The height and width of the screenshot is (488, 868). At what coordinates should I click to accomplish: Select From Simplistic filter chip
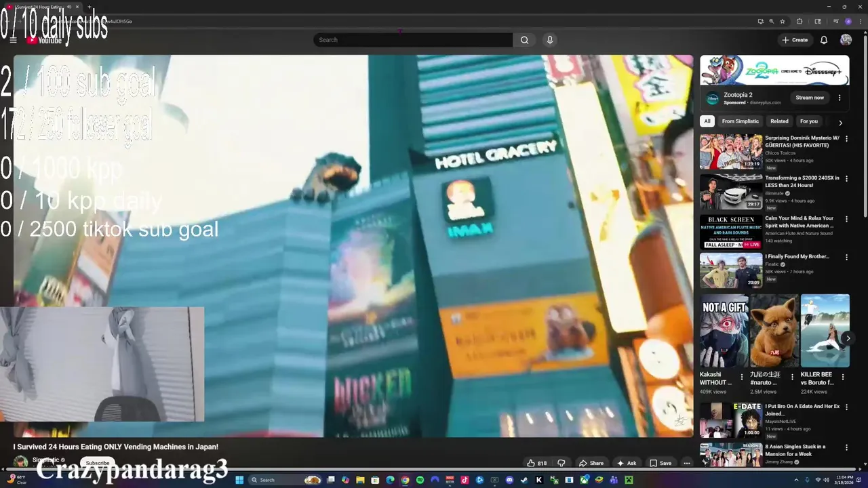point(741,121)
